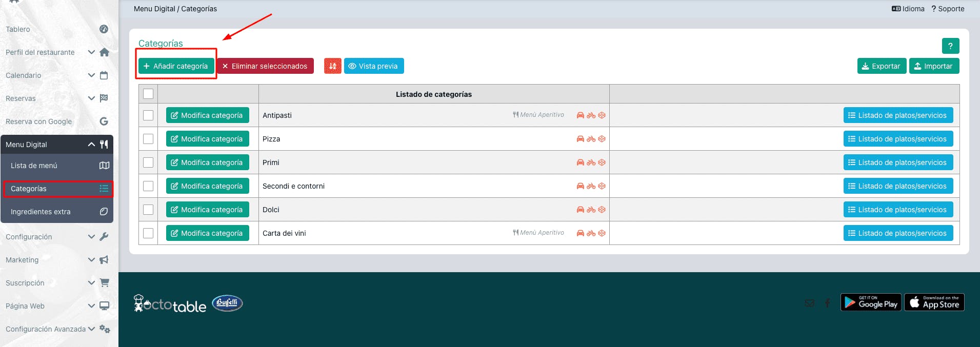Click the fork and knife Menu Digital icon

(104, 145)
